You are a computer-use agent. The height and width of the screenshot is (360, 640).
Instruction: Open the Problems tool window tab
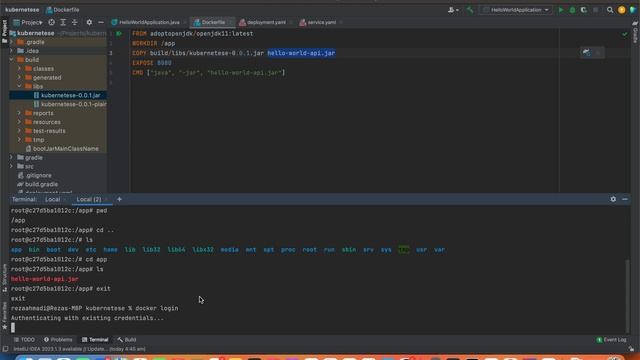pyautogui.click(x=58, y=340)
